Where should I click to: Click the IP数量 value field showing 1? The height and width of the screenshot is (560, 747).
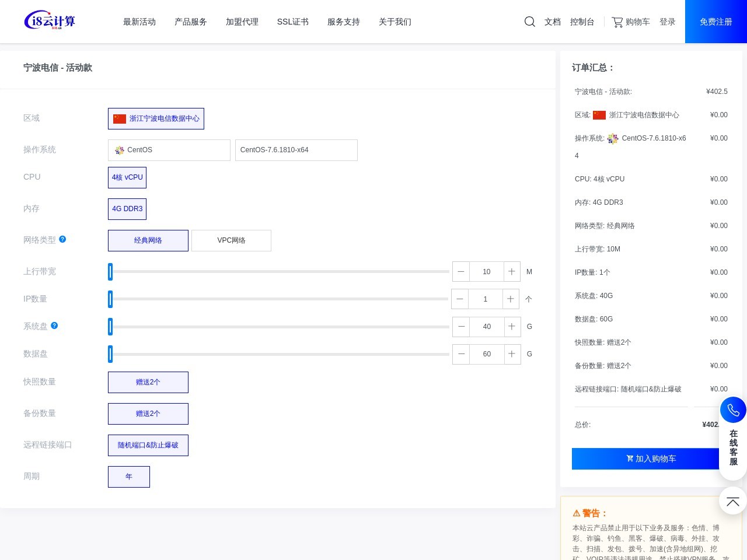pyautogui.click(x=486, y=299)
